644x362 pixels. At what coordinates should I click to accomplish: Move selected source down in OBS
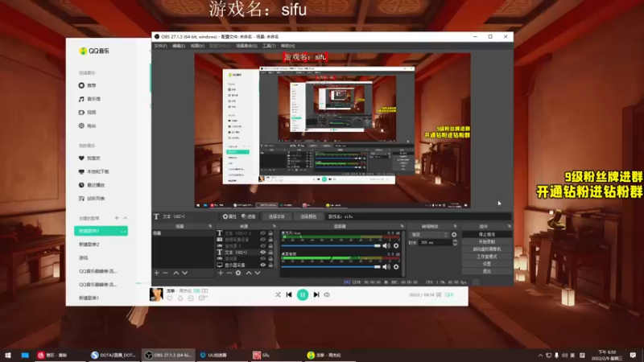click(258, 273)
